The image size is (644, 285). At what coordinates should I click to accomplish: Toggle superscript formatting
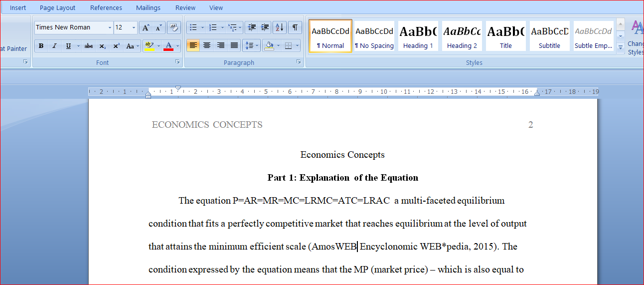pos(116,46)
